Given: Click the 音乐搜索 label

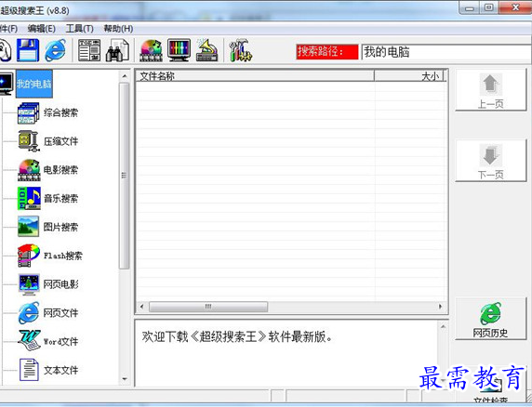Looking at the screenshot, I should pos(60,198).
